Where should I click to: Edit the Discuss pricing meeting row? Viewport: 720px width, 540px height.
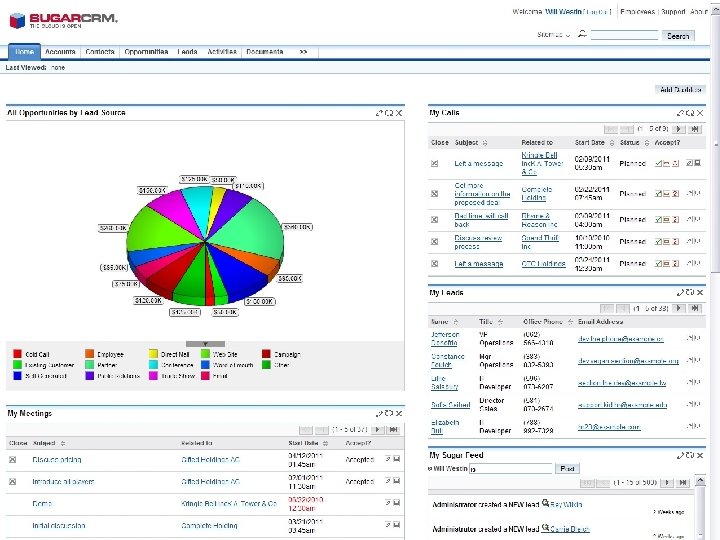pos(388,459)
